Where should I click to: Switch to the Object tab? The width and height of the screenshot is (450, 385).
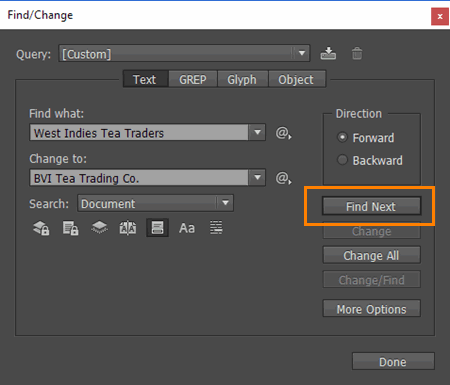(297, 79)
